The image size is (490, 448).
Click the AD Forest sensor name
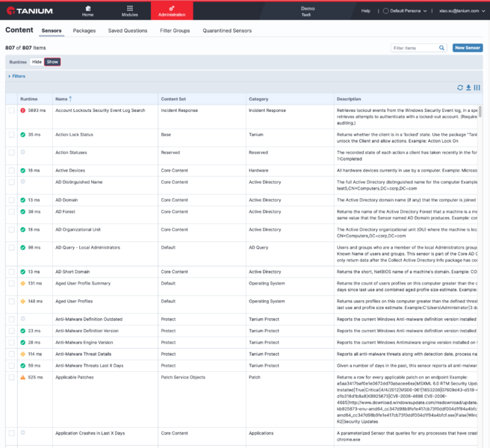coord(65,212)
